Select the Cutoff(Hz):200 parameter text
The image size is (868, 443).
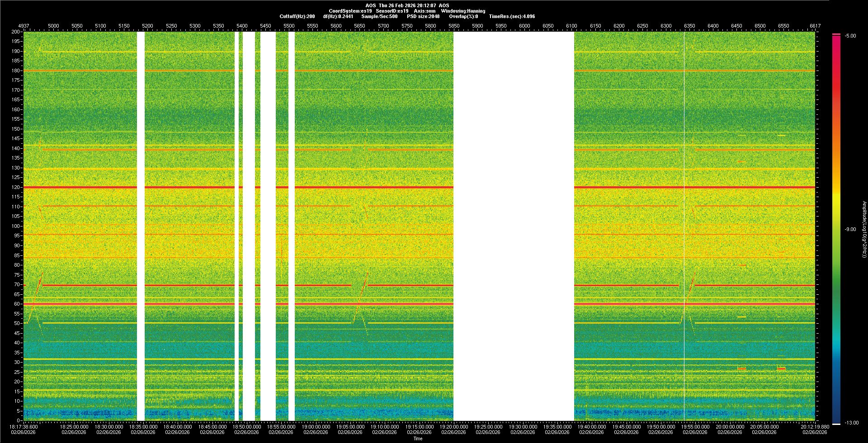coord(297,16)
